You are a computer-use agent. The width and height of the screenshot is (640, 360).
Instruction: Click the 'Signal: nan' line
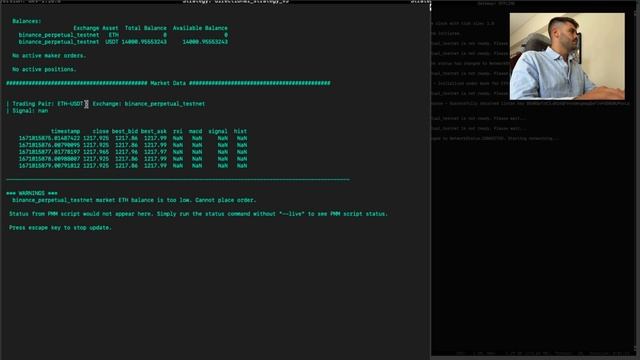(x=30, y=111)
